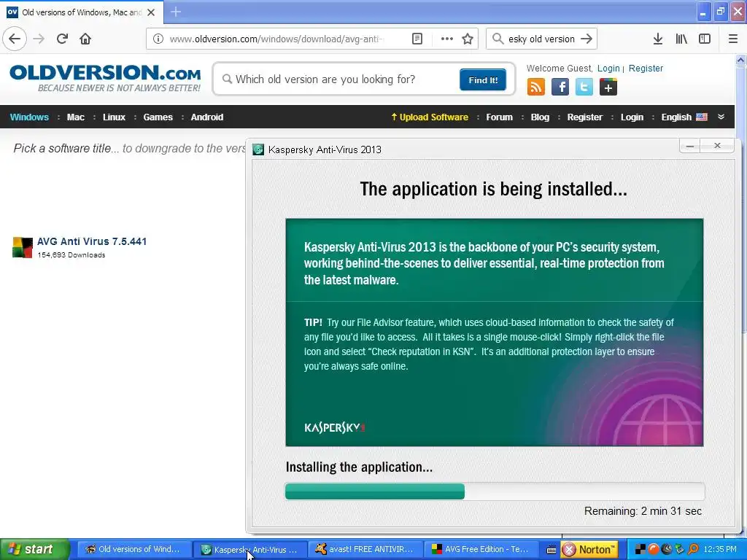Open the Forum nav link
This screenshot has height=560, width=747.
[499, 117]
